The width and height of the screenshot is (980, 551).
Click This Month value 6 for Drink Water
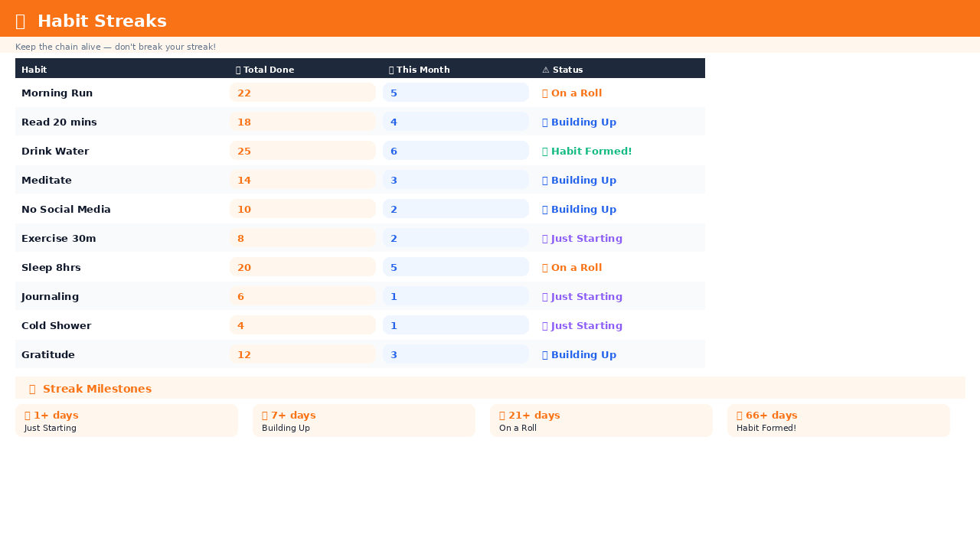456,151
